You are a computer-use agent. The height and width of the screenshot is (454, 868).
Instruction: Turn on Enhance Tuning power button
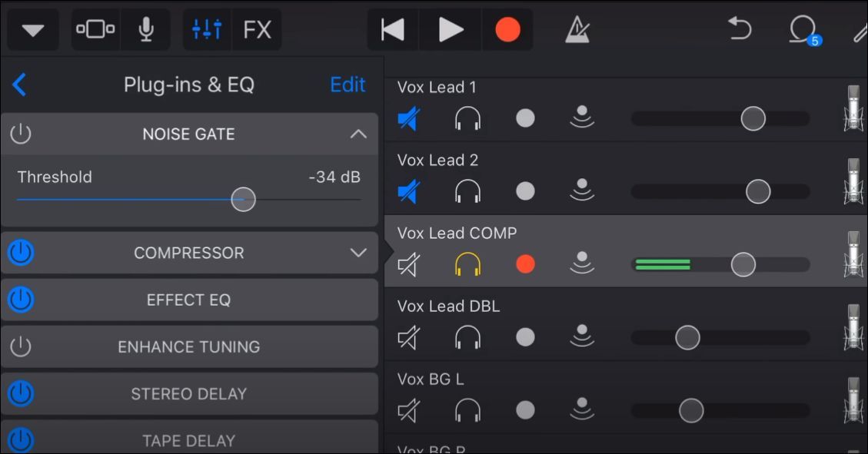click(21, 346)
